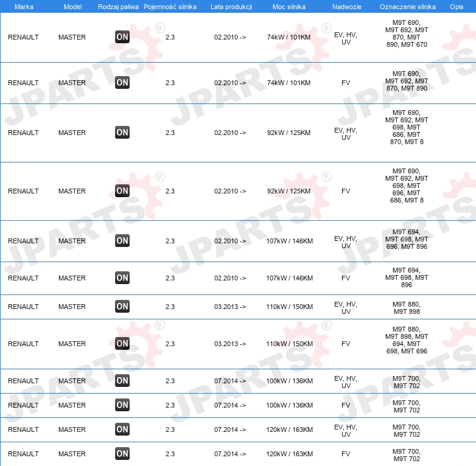Pick the ON fuel icon in the 110kW EV, HV, UV row
This screenshot has width=476, height=466.
(x=122, y=307)
